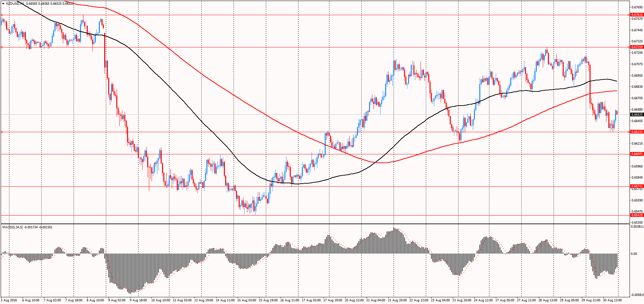Grab the left handle of the 0.67610 line
Image resolution: width=644 pixels, height=304 pixels.
coord(2,15)
